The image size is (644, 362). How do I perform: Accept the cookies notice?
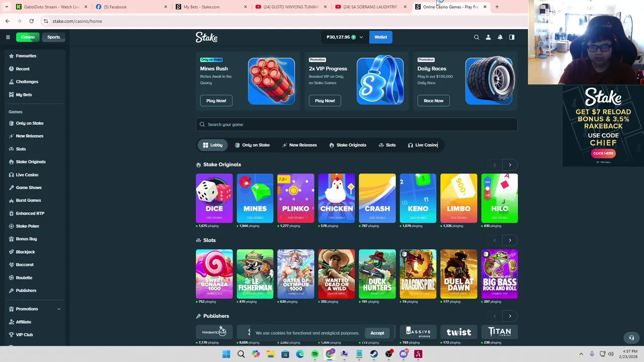coord(377,333)
